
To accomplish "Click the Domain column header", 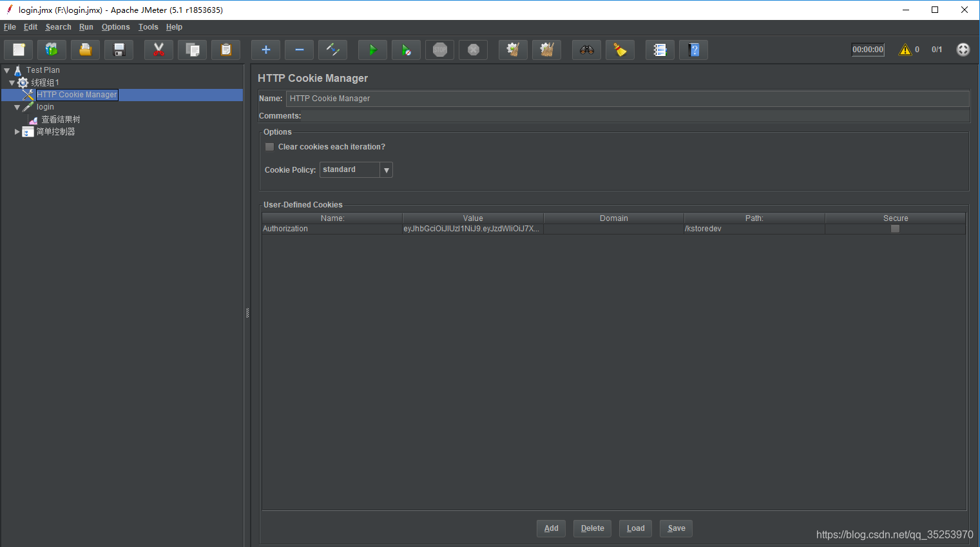I will point(614,218).
